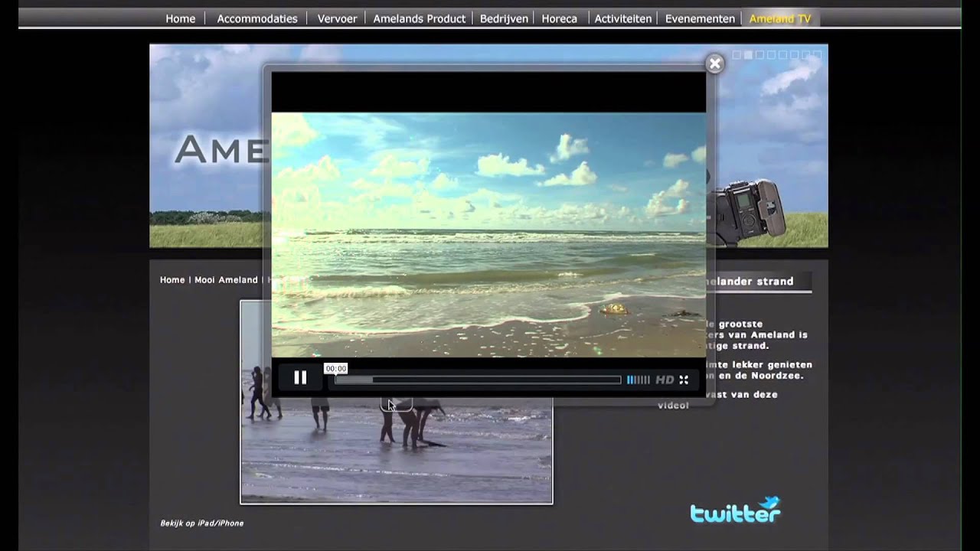Follow the Home breadcrumb link
This screenshot has width=980, height=551.
click(x=172, y=280)
